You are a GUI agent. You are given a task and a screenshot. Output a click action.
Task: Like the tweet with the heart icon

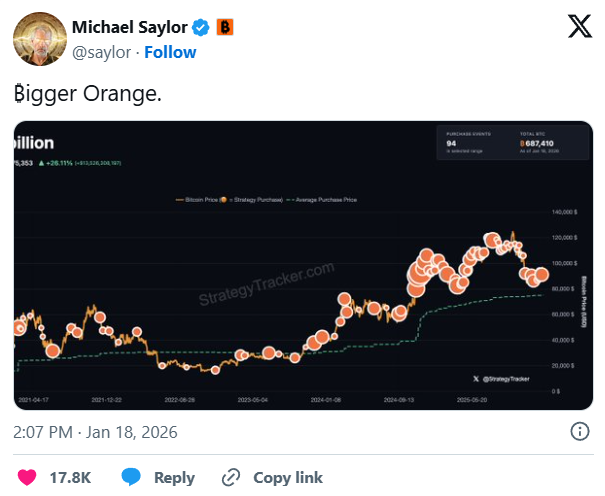28,477
